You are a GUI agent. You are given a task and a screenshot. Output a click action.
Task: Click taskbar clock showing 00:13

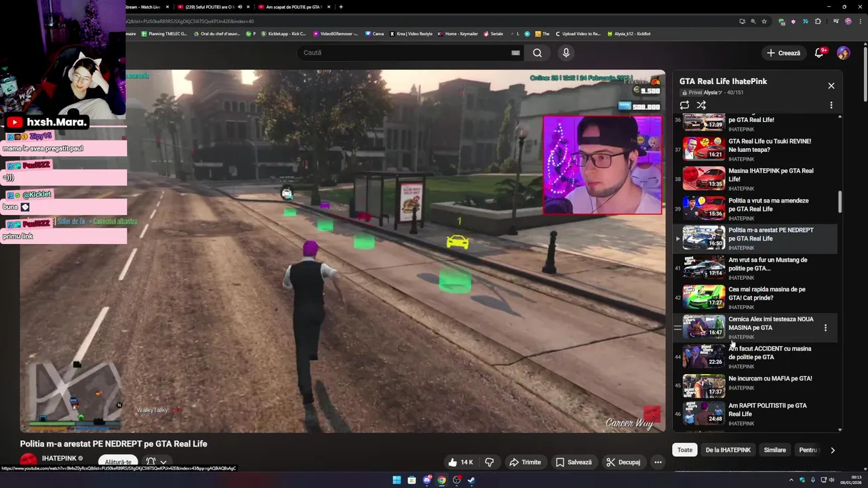tap(851, 481)
